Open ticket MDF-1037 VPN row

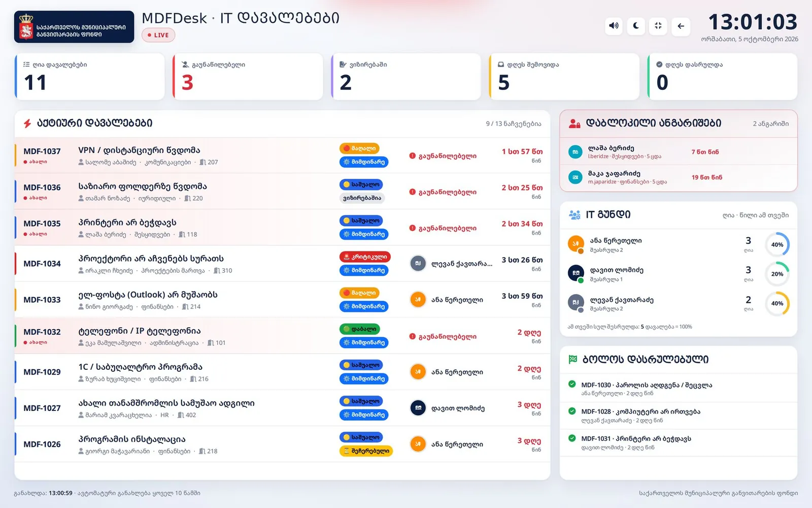coord(282,155)
